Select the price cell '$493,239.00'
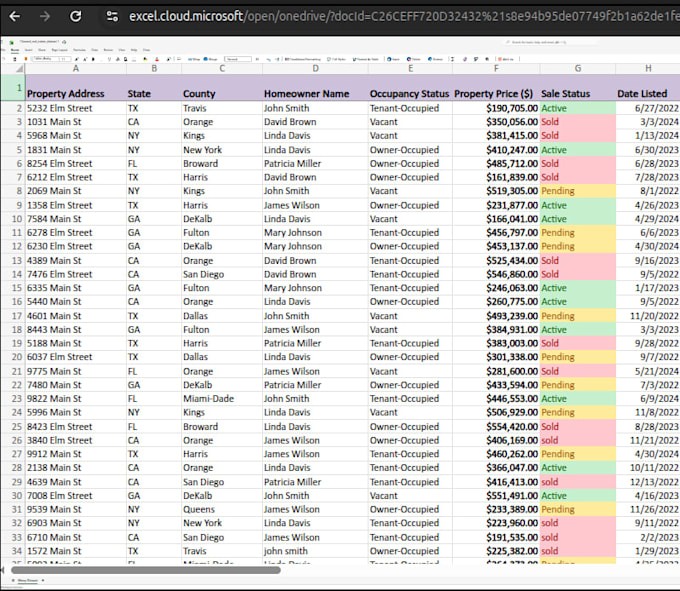 [496, 316]
